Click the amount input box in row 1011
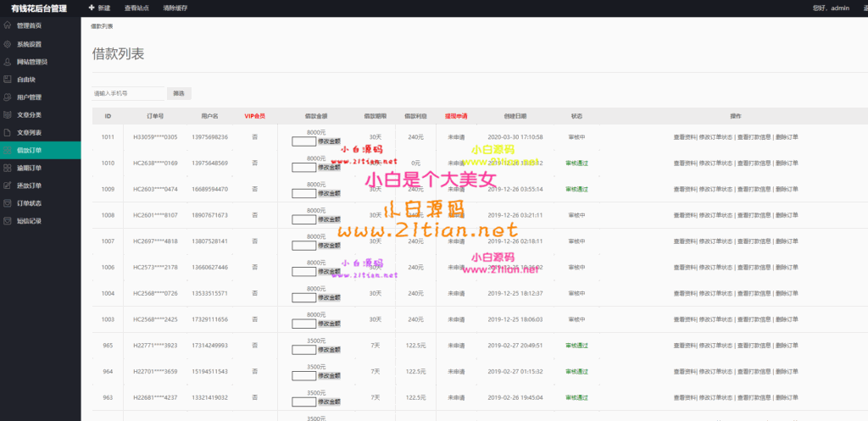Viewport: 868px width, 421px height. (x=304, y=141)
